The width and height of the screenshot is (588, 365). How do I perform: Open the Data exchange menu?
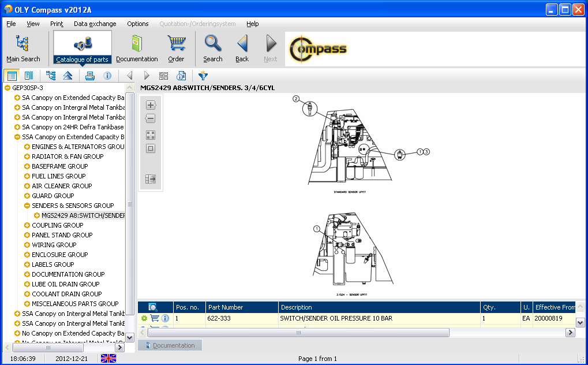point(95,24)
